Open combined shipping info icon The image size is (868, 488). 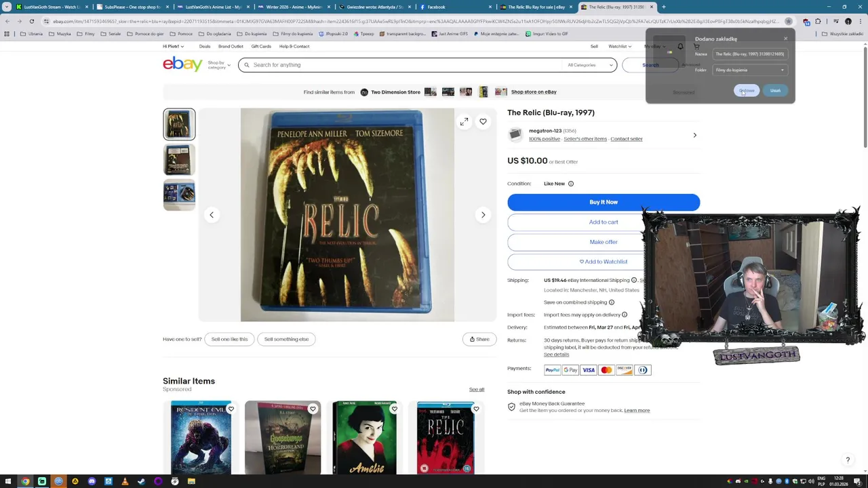[x=612, y=302]
